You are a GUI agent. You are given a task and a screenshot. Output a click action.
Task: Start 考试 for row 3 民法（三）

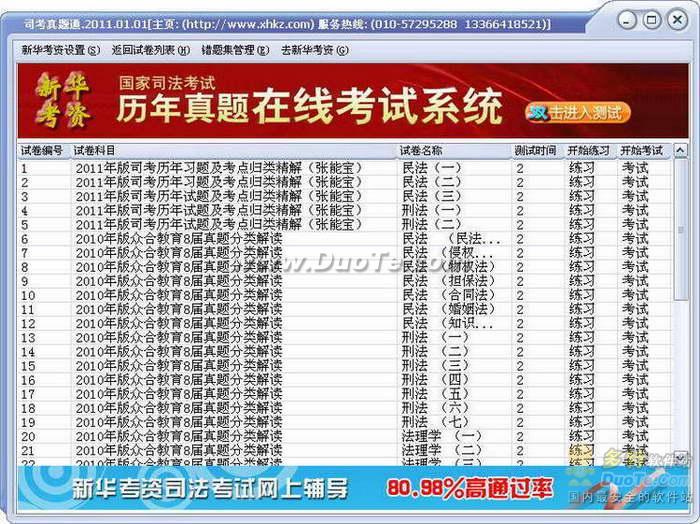click(x=634, y=196)
